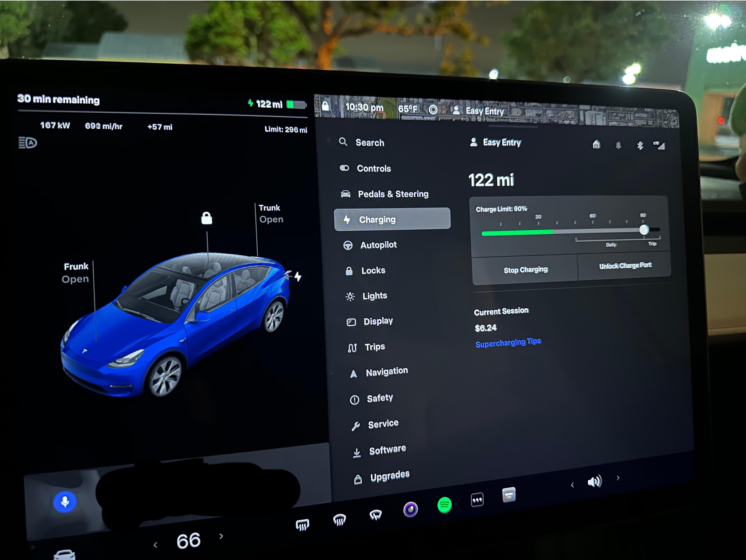Tap the 60 mark on charge slider
The height and width of the screenshot is (560, 746).
592,216
